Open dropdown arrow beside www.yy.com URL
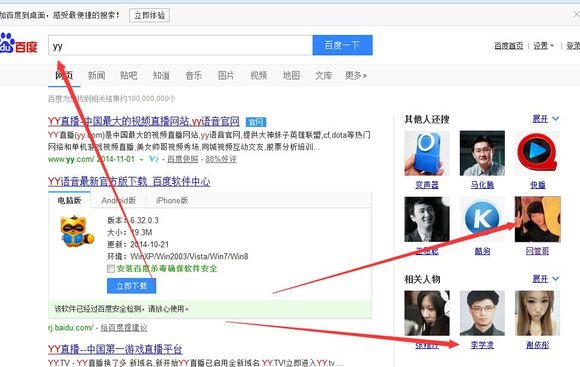The width and height of the screenshot is (580, 367). [x=141, y=159]
